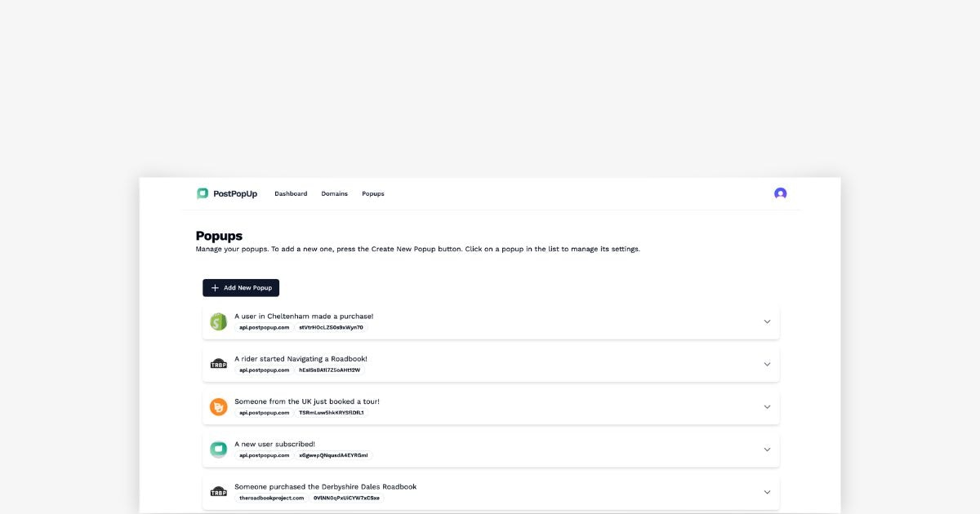Click the green icon on the subscribed popup

(x=218, y=450)
